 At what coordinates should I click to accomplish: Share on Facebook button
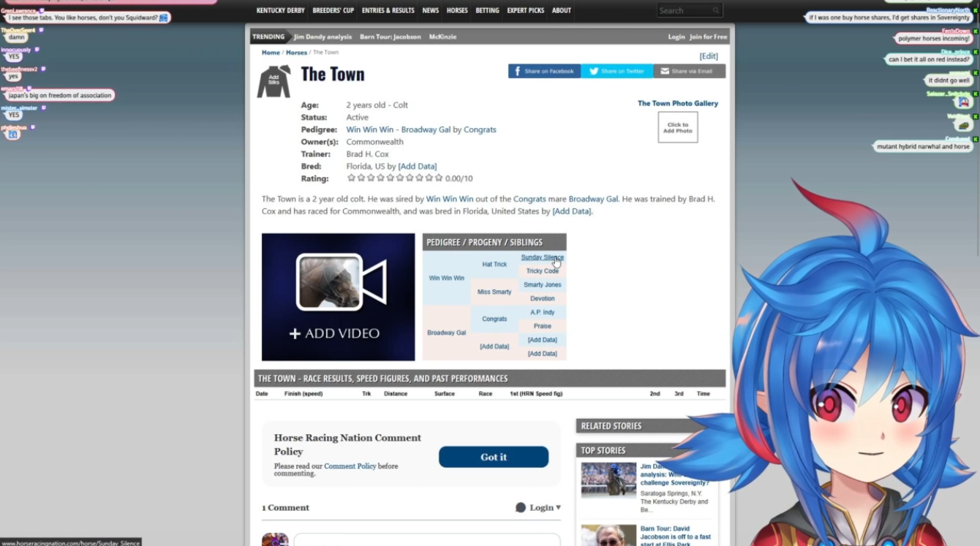pyautogui.click(x=544, y=71)
